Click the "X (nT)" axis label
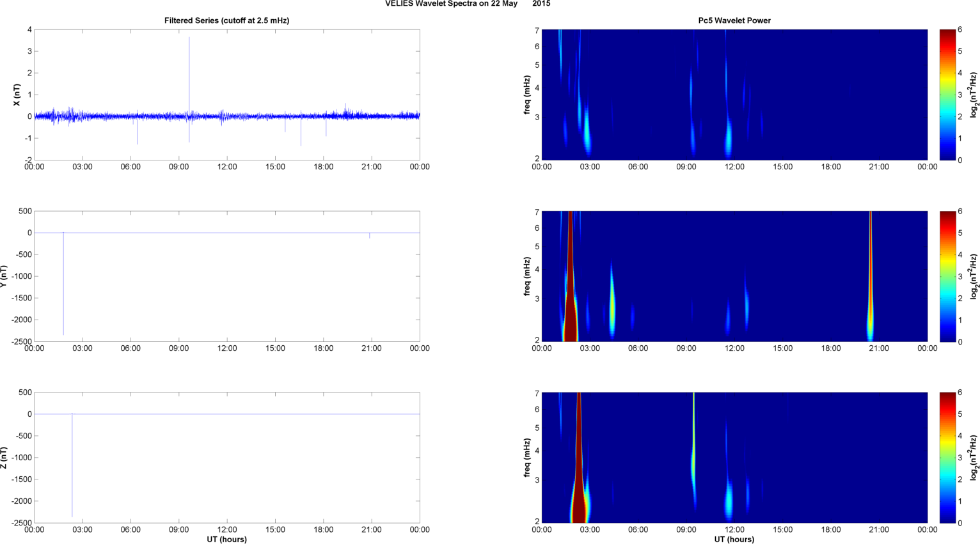 point(17,95)
